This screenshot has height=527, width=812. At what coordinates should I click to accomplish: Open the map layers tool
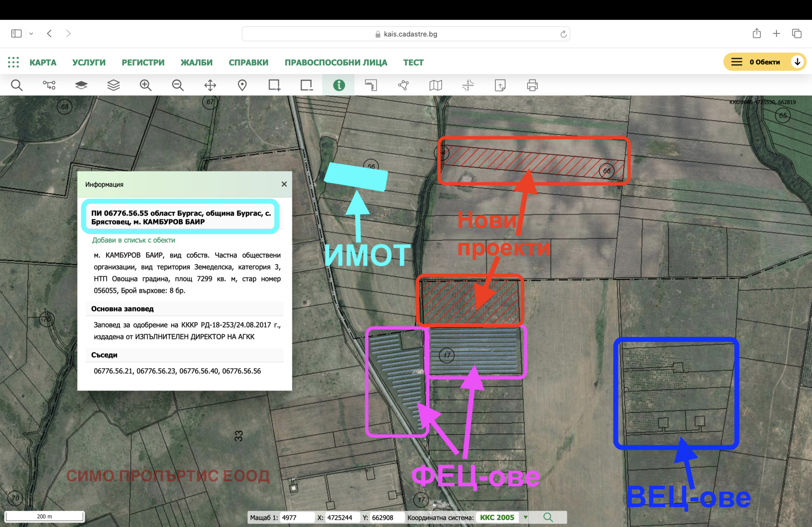(113, 85)
